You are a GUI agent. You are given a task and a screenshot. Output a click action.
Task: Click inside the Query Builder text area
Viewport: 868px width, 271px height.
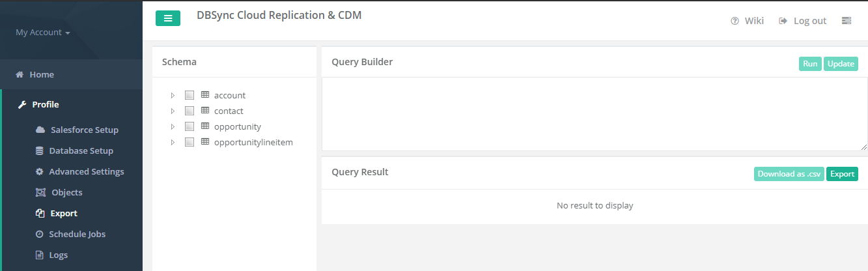[x=594, y=114]
